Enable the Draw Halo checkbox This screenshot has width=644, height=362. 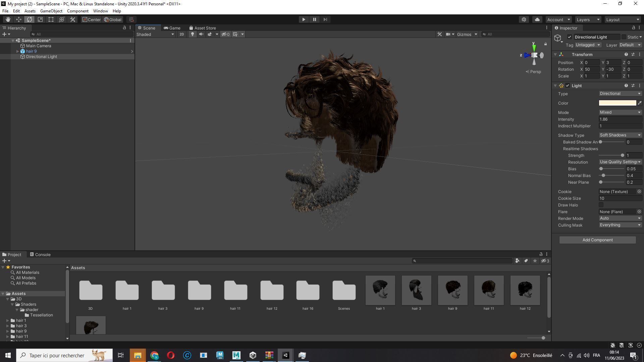pyautogui.click(x=601, y=205)
